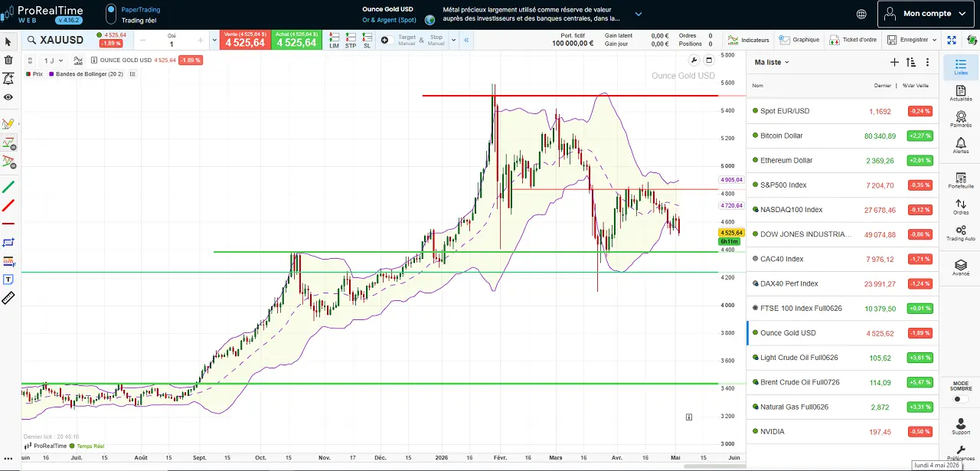Viewport: 980px width, 471px height.
Task: Toggle PaperTrading / Trading réel switch
Action: click(x=111, y=14)
